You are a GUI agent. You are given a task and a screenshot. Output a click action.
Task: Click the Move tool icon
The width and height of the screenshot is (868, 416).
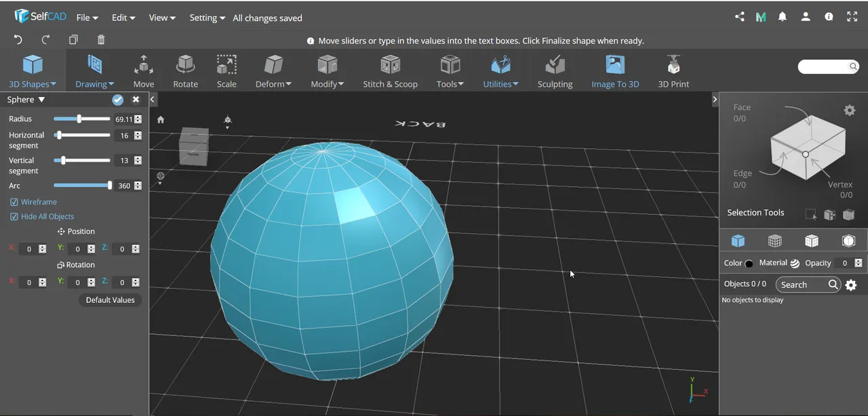[143, 65]
